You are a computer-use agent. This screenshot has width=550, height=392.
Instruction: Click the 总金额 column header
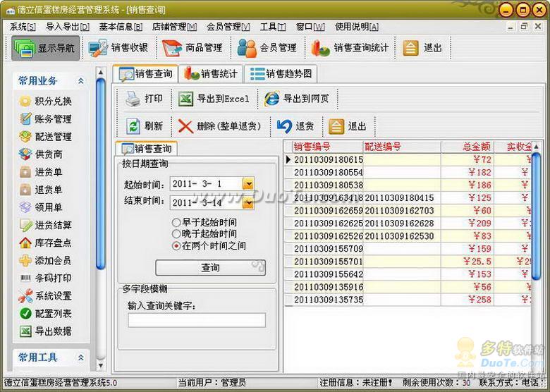[476, 147]
